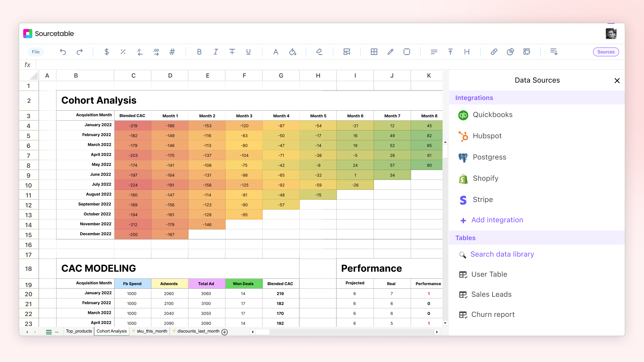Screen dimensions: 644x362
Task: Open the all sheets list icon
Action: [x=49, y=332]
